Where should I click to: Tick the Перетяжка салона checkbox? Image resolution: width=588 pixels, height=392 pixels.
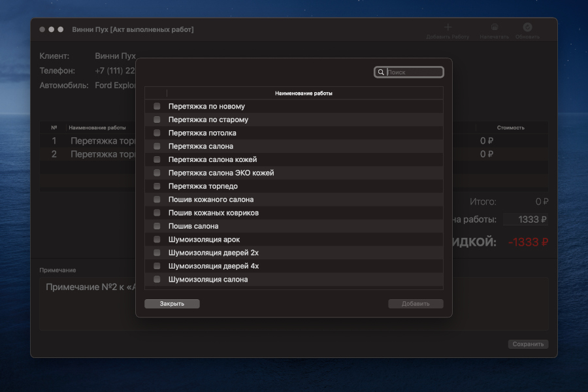click(157, 146)
